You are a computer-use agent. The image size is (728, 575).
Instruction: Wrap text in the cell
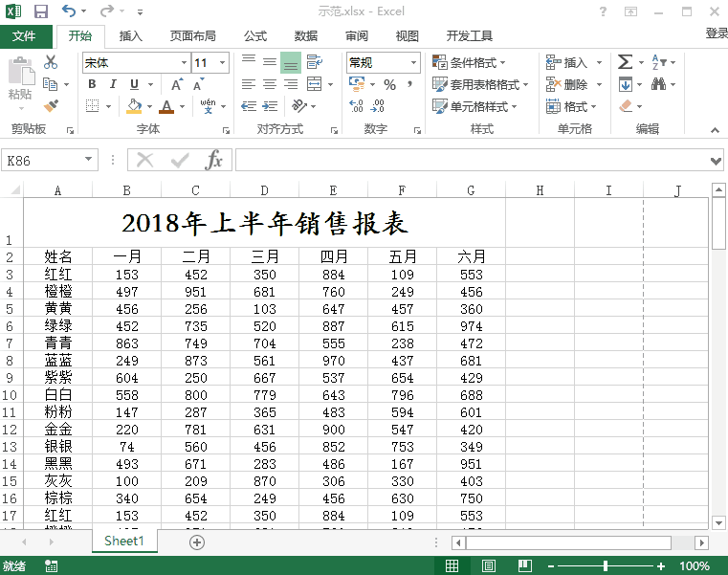point(315,62)
